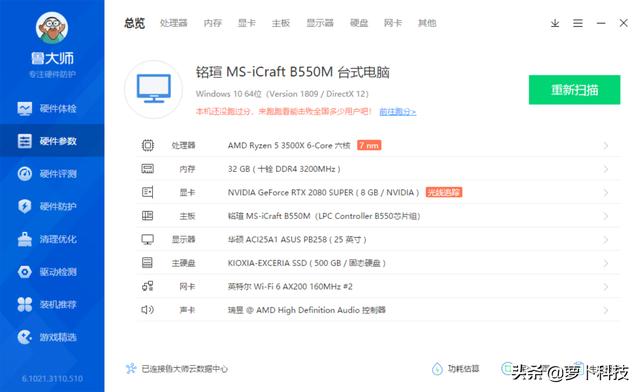The width and height of the screenshot is (640, 392).
Task: Click the disk icon in 主硬盘 row
Action: pos(147,263)
